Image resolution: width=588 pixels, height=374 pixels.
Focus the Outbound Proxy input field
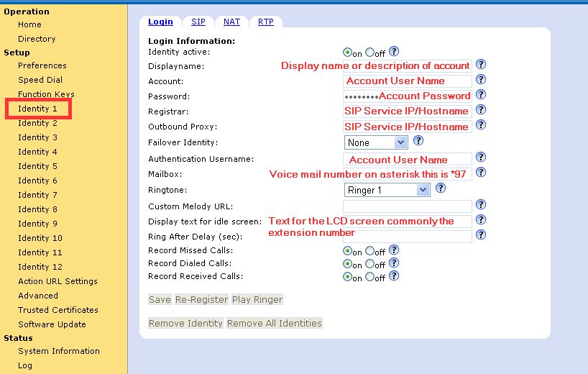tap(408, 127)
